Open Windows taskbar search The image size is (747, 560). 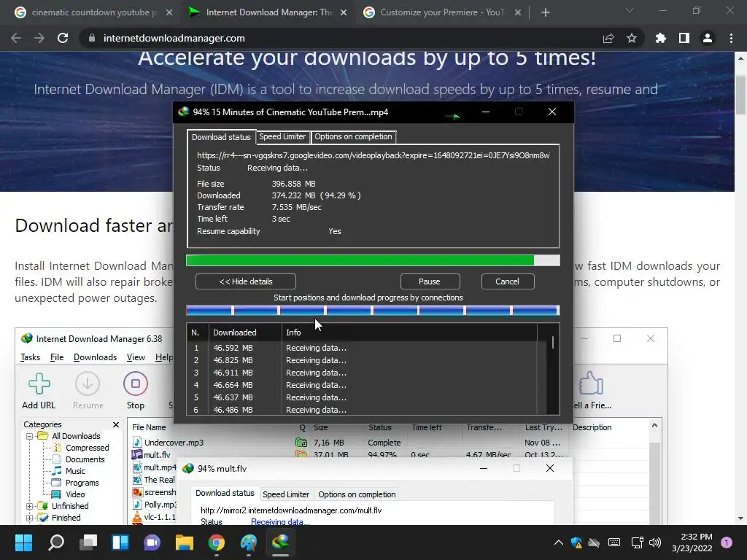[56, 542]
